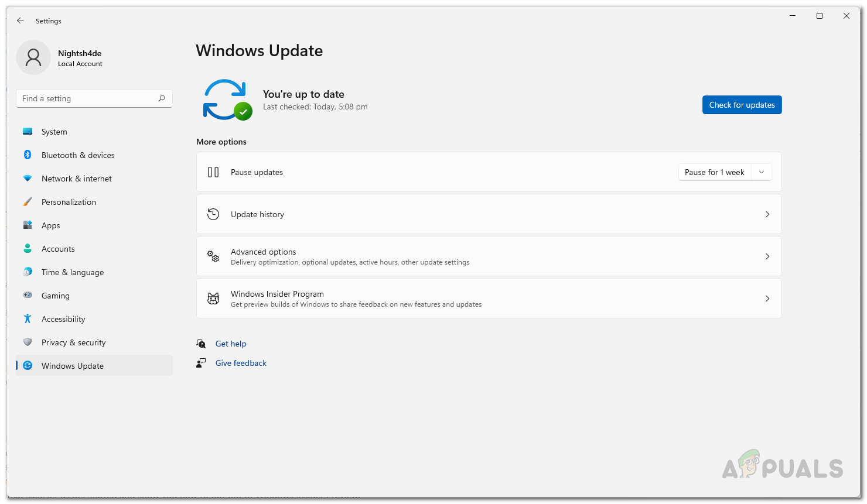Click the Update history clock icon
This screenshot has width=867, height=504.
pyautogui.click(x=213, y=214)
